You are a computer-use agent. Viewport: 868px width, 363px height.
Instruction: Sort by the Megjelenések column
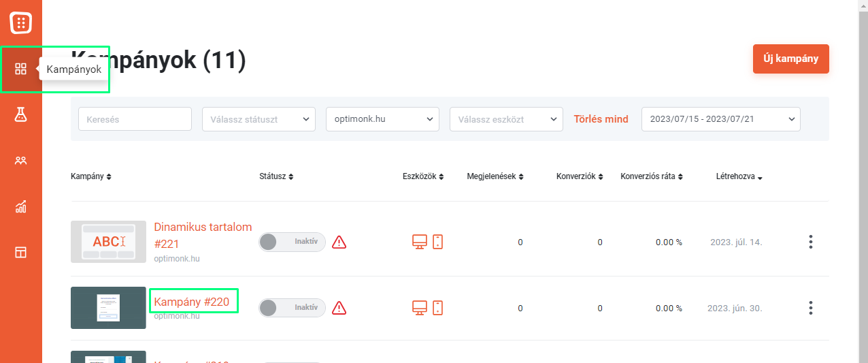pos(495,176)
